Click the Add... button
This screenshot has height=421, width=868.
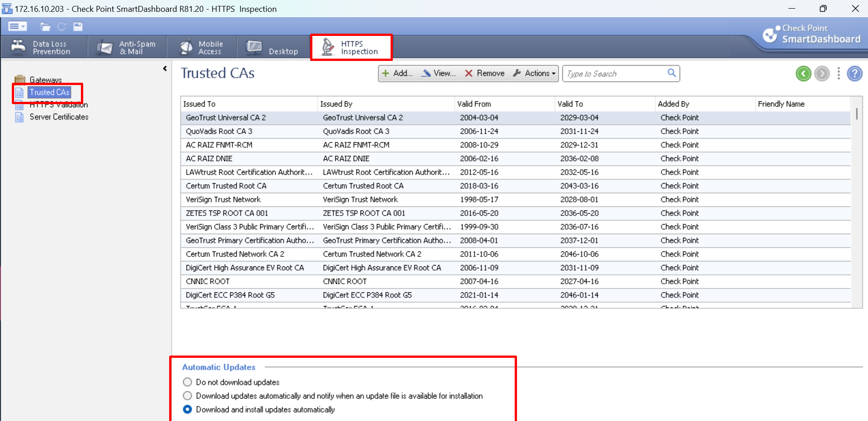click(x=397, y=73)
